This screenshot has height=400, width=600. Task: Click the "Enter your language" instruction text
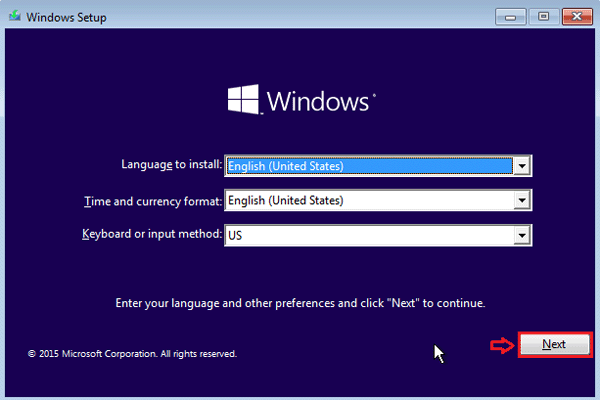point(299,301)
